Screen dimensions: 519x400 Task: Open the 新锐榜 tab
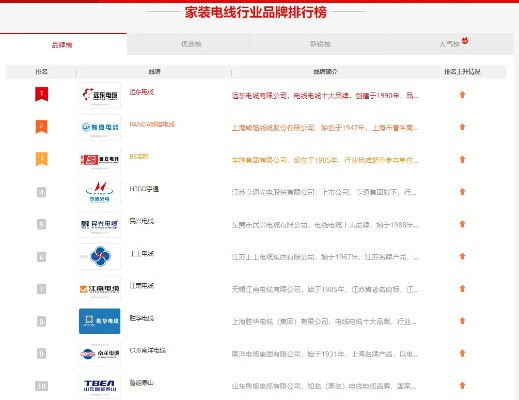[x=320, y=44]
